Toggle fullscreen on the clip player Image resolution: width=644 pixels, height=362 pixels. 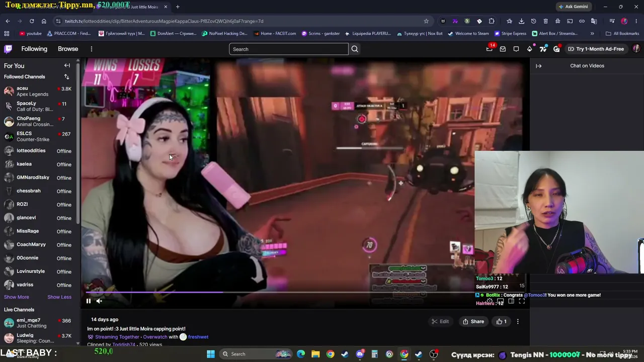(522, 301)
